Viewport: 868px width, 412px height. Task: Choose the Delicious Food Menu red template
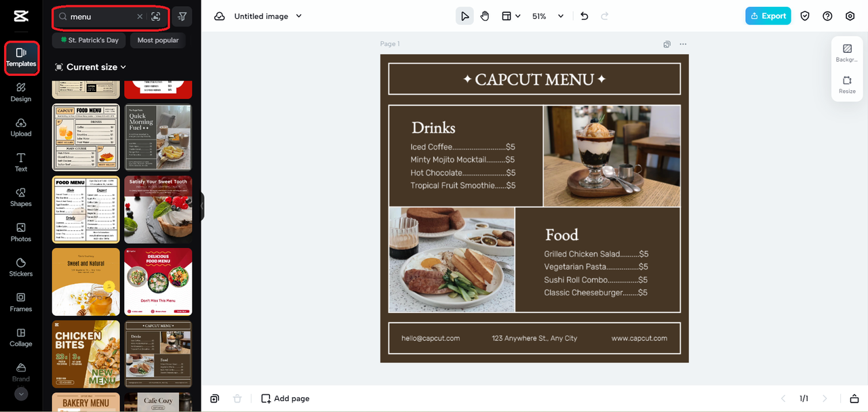158,282
